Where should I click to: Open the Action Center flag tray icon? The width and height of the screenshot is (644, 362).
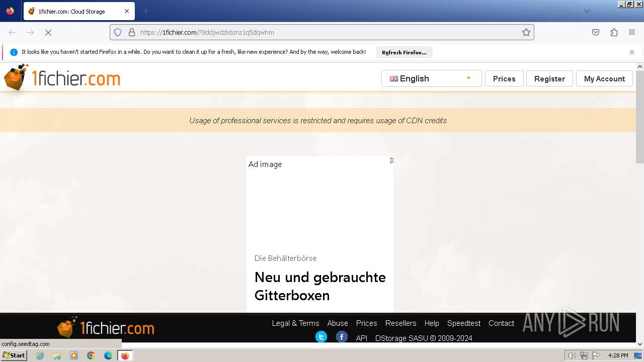[596, 355]
